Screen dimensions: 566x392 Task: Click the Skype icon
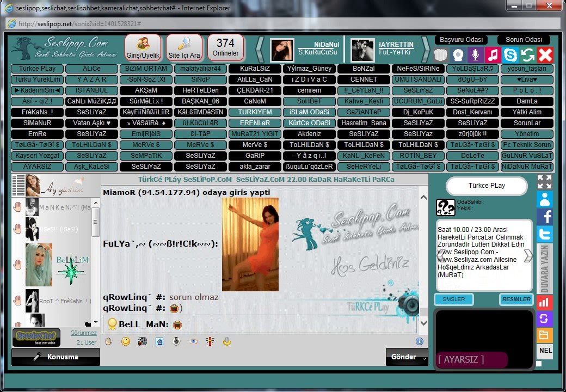(x=510, y=55)
